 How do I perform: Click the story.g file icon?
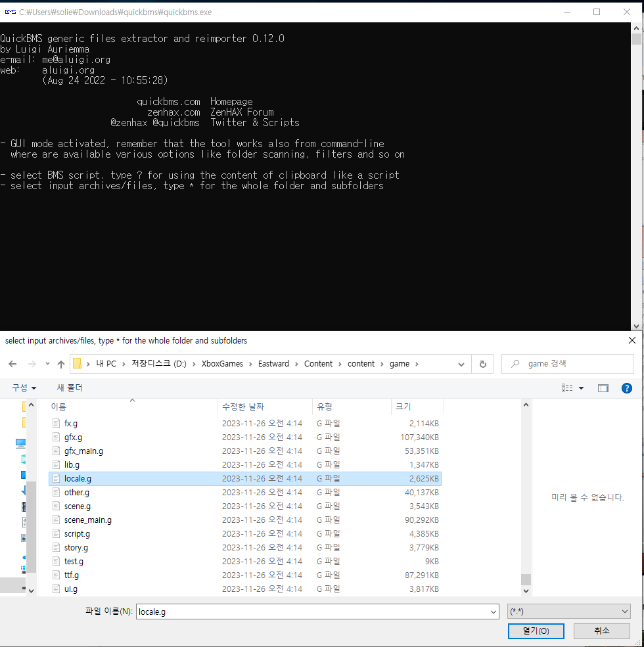click(x=56, y=548)
